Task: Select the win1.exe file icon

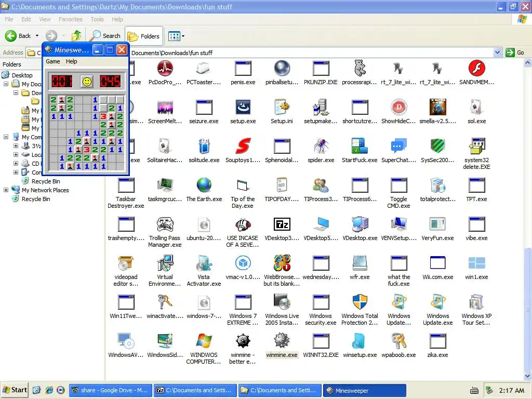Action: point(477,263)
